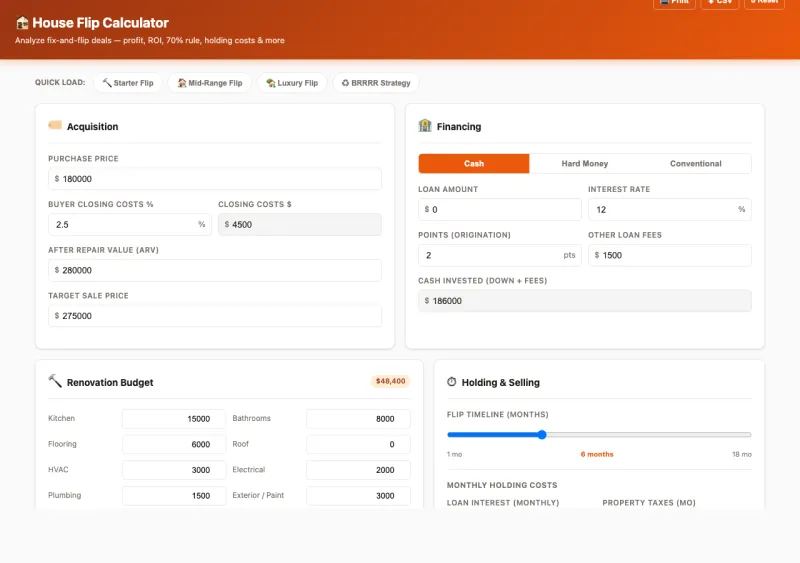Switch to the Conventional financing tab
Screen dimensions: 800x563
pos(695,163)
